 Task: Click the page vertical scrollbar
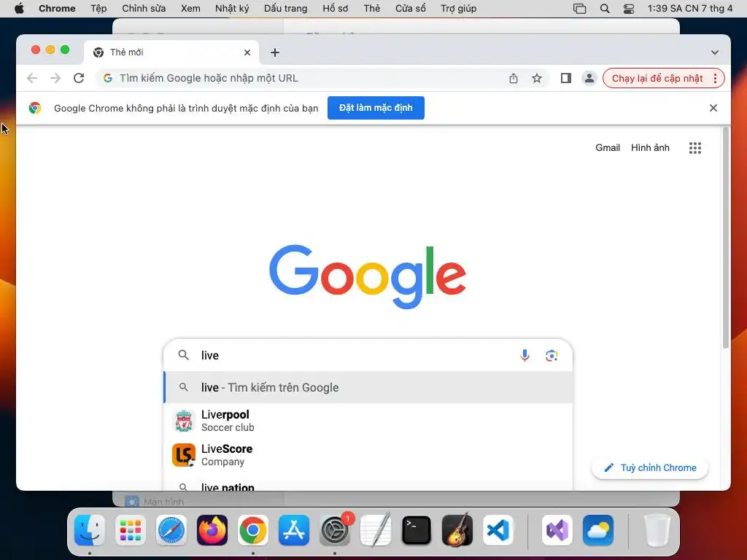[726, 238]
